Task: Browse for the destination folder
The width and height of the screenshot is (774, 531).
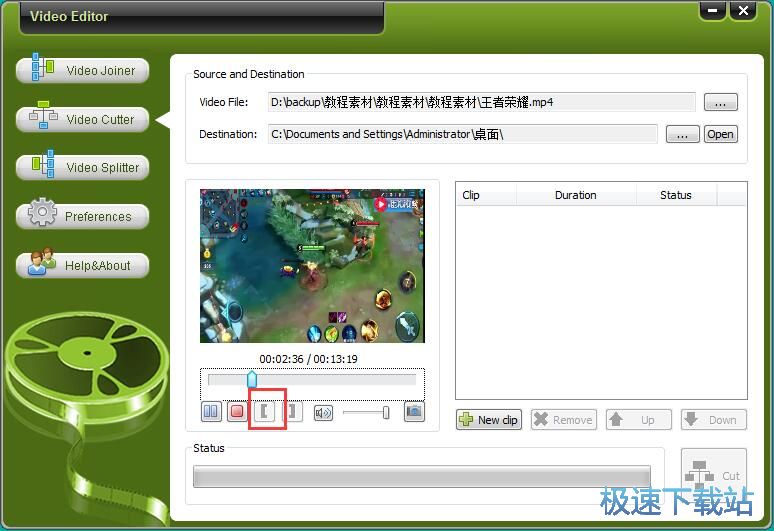Action: [x=682, y=134]
